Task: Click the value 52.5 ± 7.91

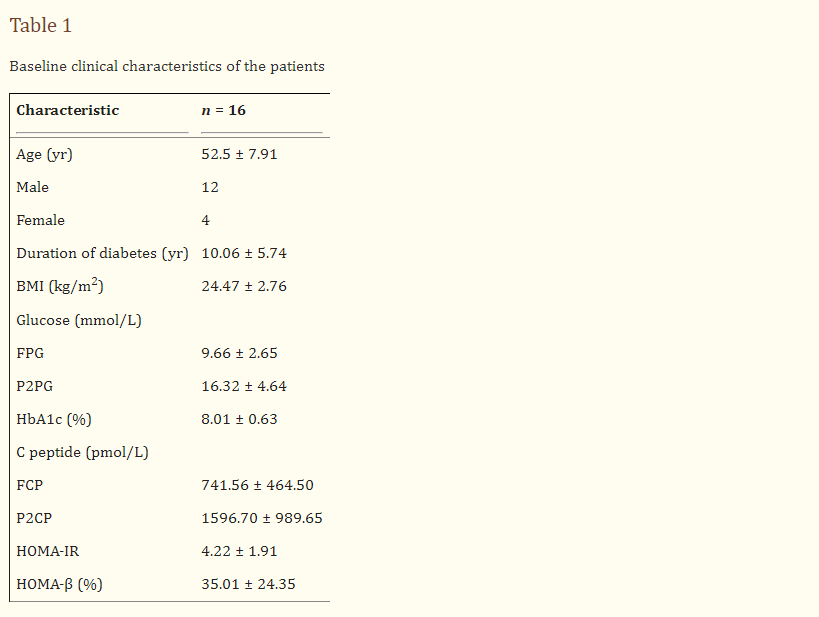Action: (x=239, y=154)
